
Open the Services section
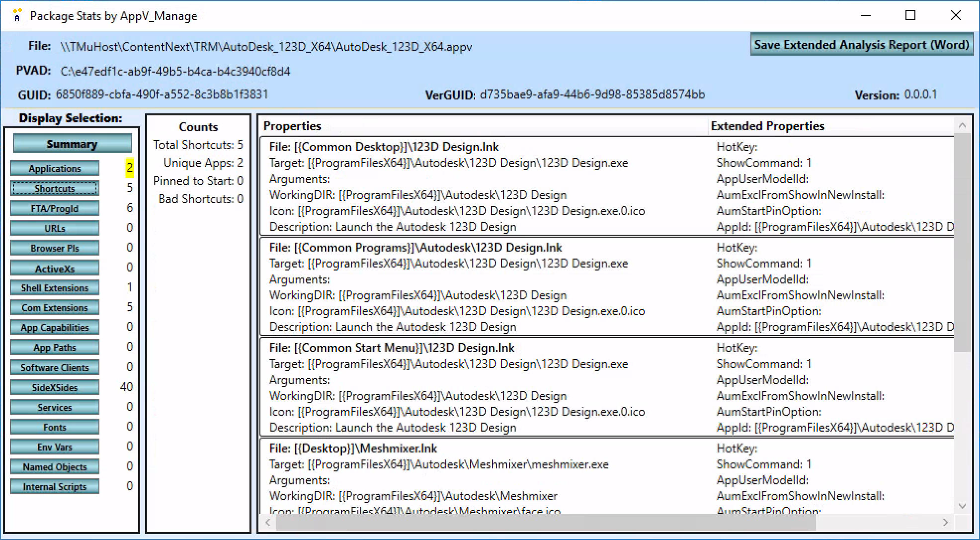click(55, 407)
